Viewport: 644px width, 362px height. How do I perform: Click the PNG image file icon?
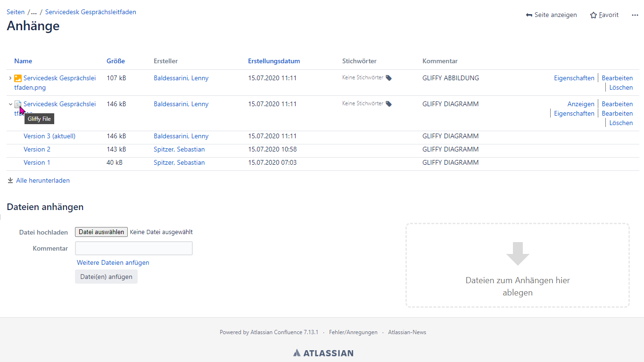coord(18,78)
